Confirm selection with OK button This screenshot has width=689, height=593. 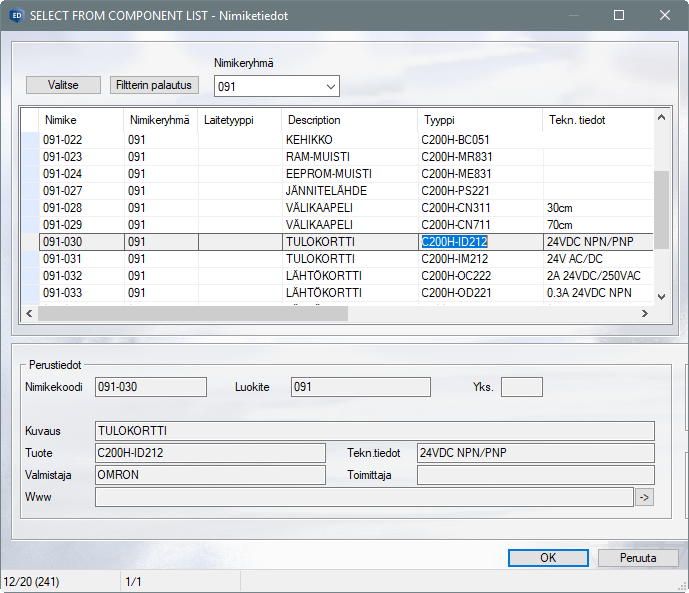(548, 558)
